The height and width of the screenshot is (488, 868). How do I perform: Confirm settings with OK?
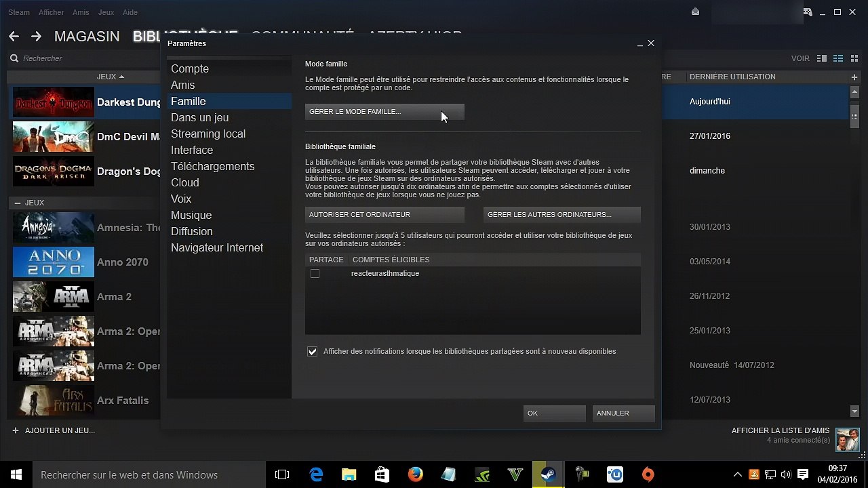coord(554,413)
